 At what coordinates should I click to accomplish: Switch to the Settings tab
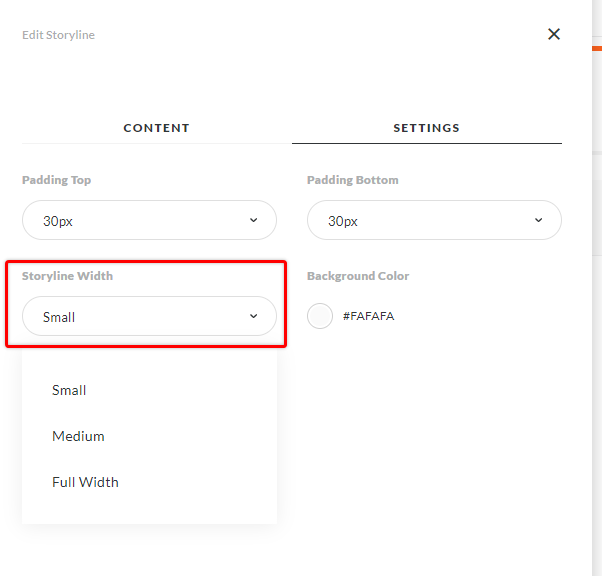tap(426, 128)
